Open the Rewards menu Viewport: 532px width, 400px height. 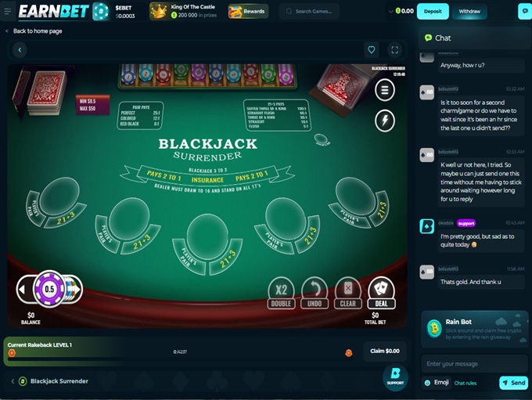coord(248,11)
